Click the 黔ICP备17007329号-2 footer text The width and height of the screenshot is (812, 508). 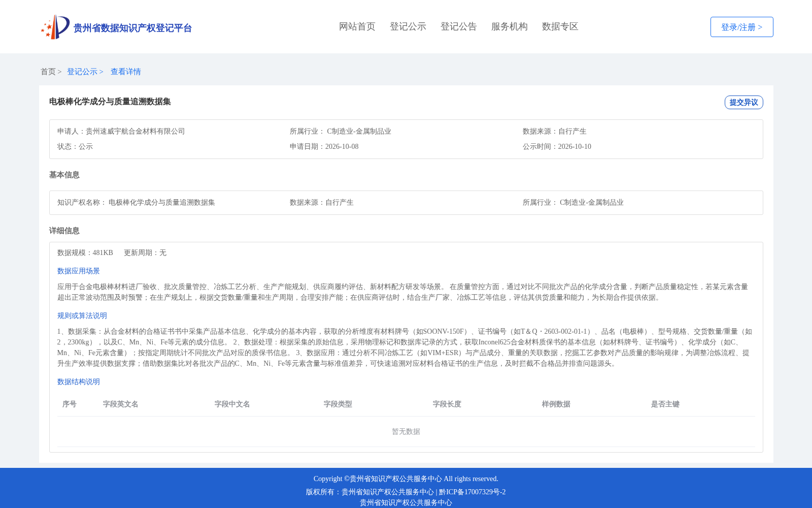click(x=472, y=492)
